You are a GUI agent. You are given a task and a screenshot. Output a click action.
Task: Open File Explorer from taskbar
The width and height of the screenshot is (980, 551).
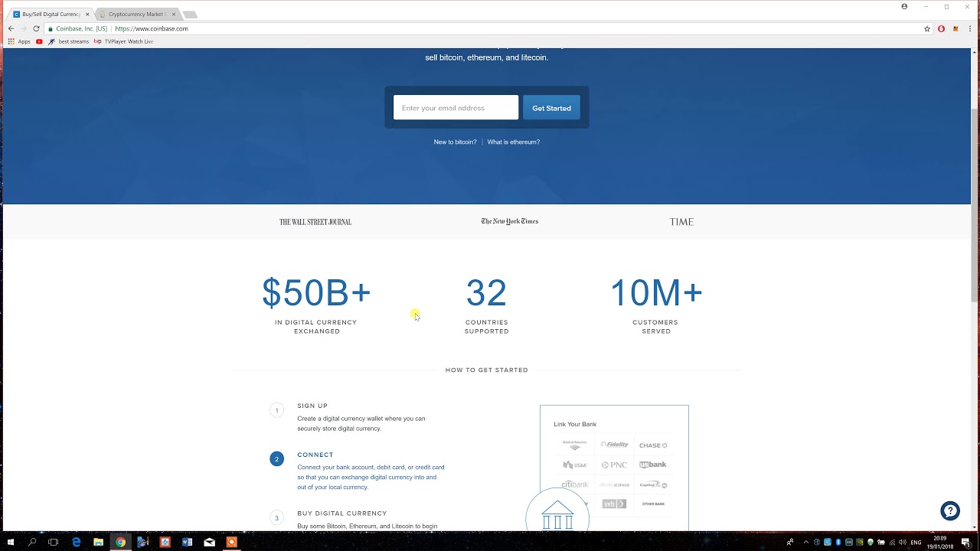pyautogui.click(x=98, y=542)
